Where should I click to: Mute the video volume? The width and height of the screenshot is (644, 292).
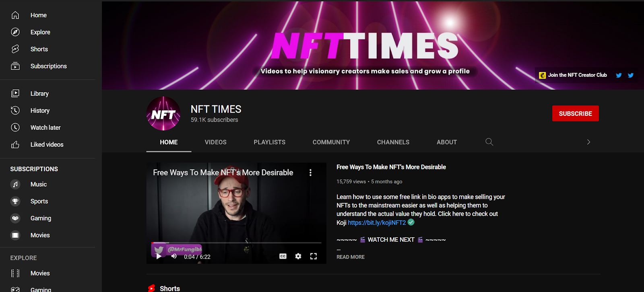pyautogui.click(x=174, y=256)
